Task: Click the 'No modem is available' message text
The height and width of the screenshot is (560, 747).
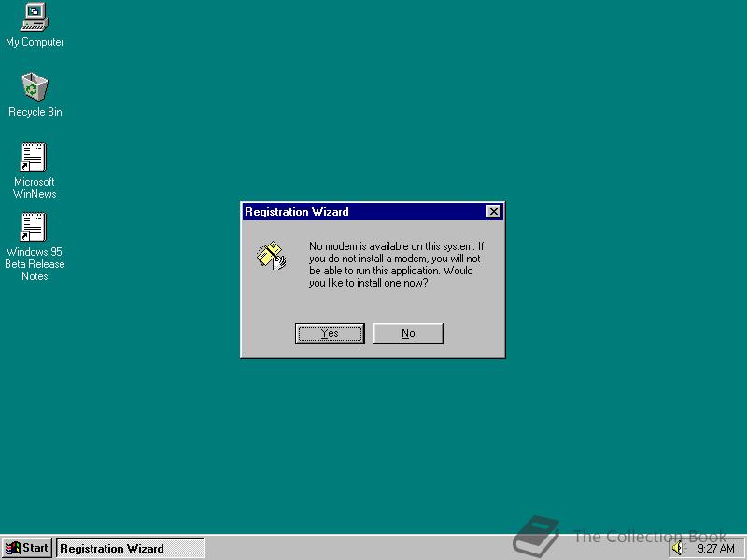Action: (396, 264)
